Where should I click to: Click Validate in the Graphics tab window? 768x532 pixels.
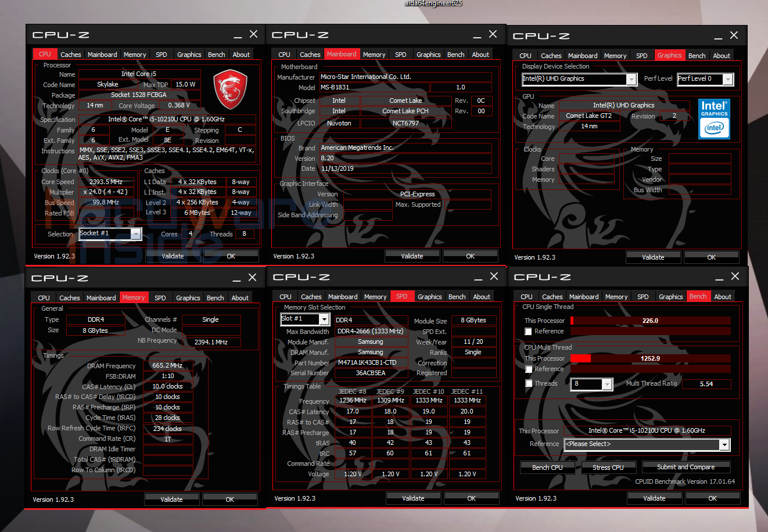point(654,257)
